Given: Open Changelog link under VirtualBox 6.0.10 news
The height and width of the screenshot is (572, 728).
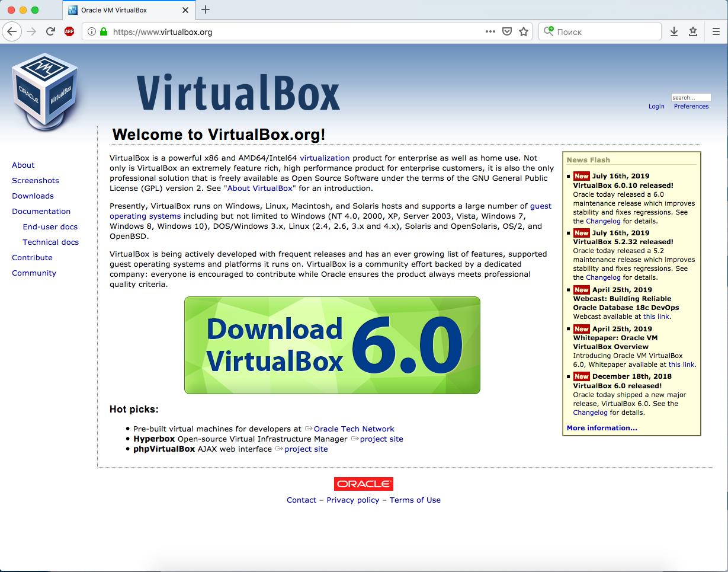Looking at the screenshot, I should pyautogui.click(x=603, y=221).
